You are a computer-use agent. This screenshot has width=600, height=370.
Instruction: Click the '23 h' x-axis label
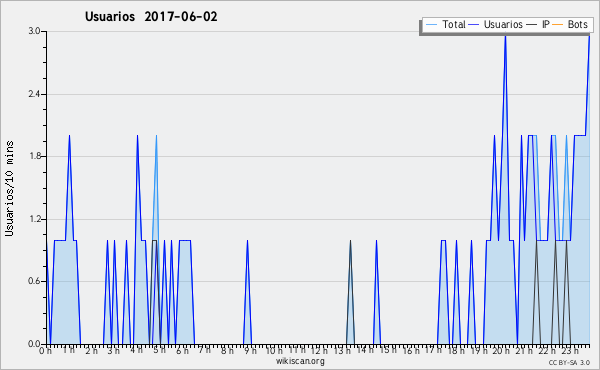(x=569, y=350)
